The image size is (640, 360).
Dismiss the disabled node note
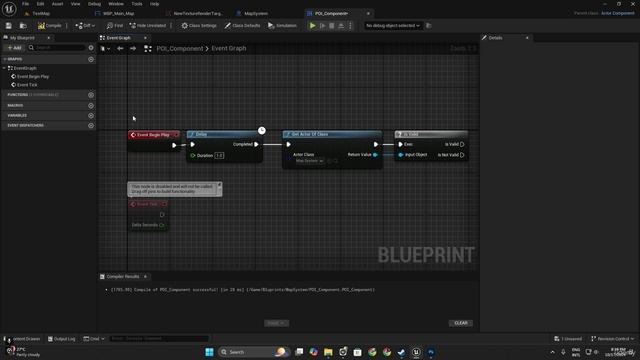(219, 185)
